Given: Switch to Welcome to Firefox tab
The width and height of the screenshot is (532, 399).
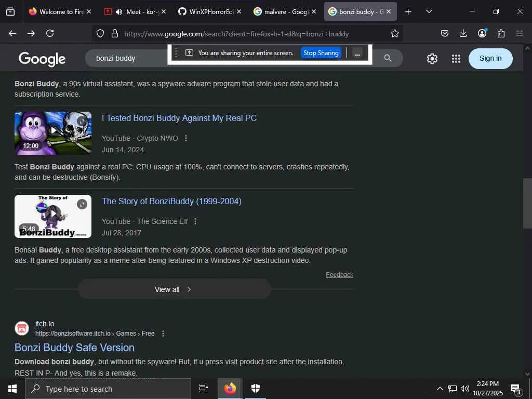Looking at the screenshot, I should [x=60, y=12].
